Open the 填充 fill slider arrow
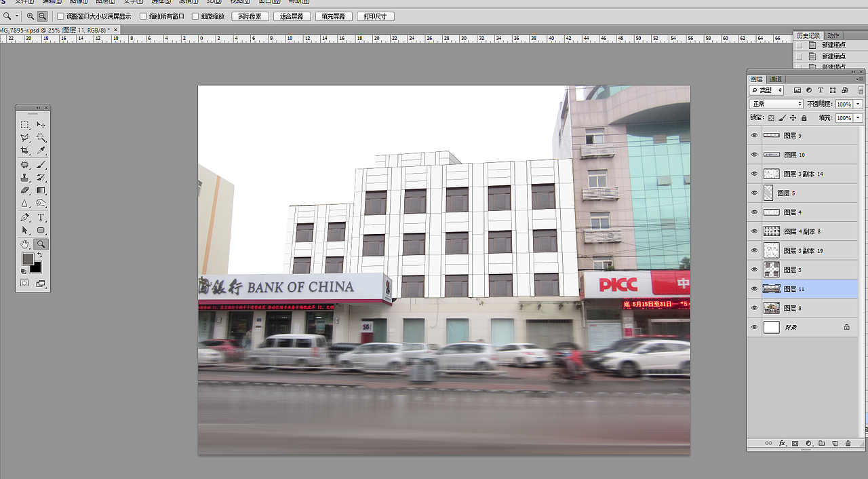 [x=859, y=118]
